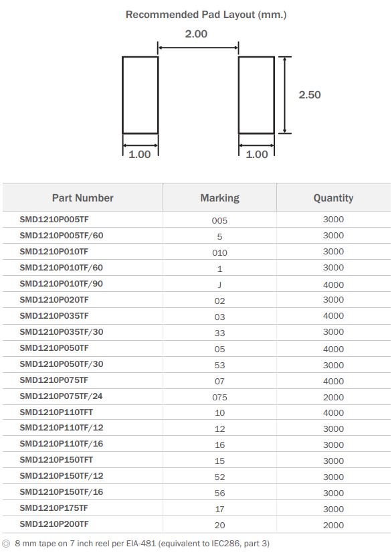Image resolution: width=392 pixels, height=553 pixels.
Task: Click the SMD1210P075TF/24 part number
Action: 61,396
